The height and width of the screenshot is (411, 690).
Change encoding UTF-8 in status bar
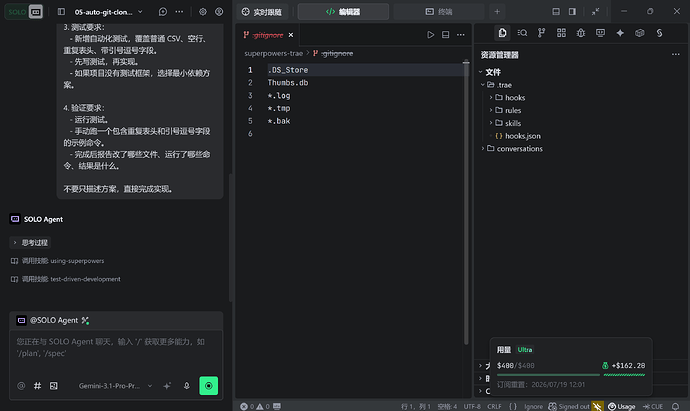coord(472,407)
